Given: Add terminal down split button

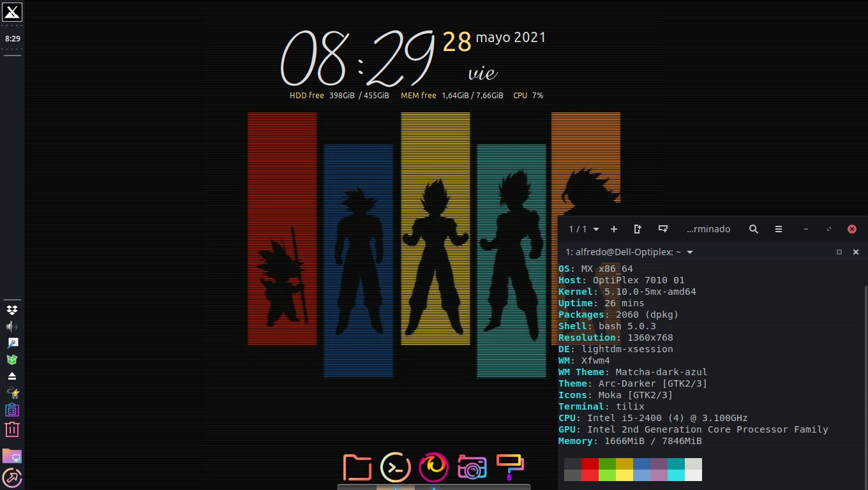Looking at the screenshot, I should point(663,229).
